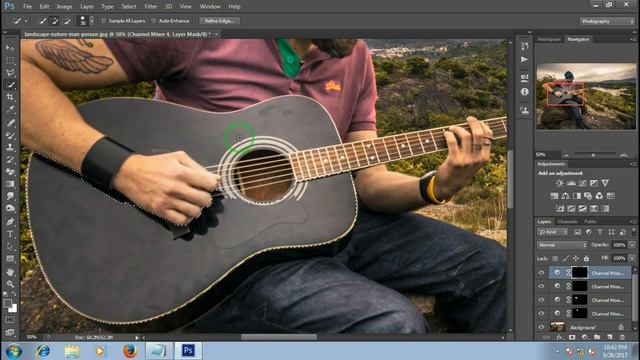The height and width of the screenshot is (360, 640).
Task: Open the Actions panel play icon
Action: (x=524, y=60)
